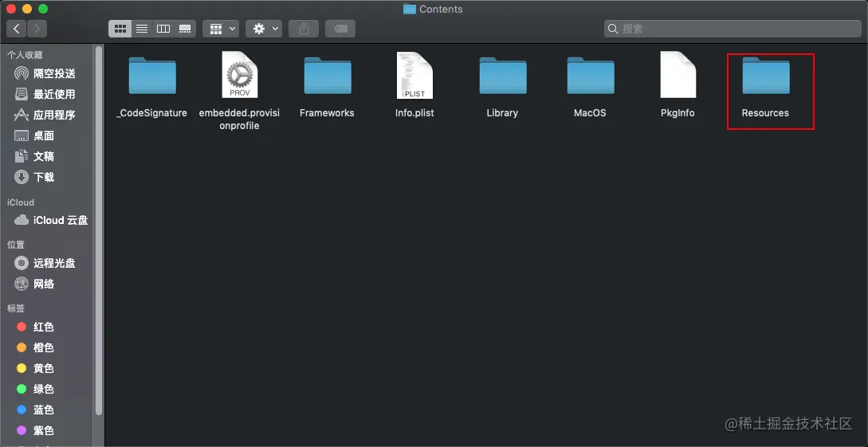The image size is (868, 447).
Task: Open the Library folder icon
Action: coord(503,76)
